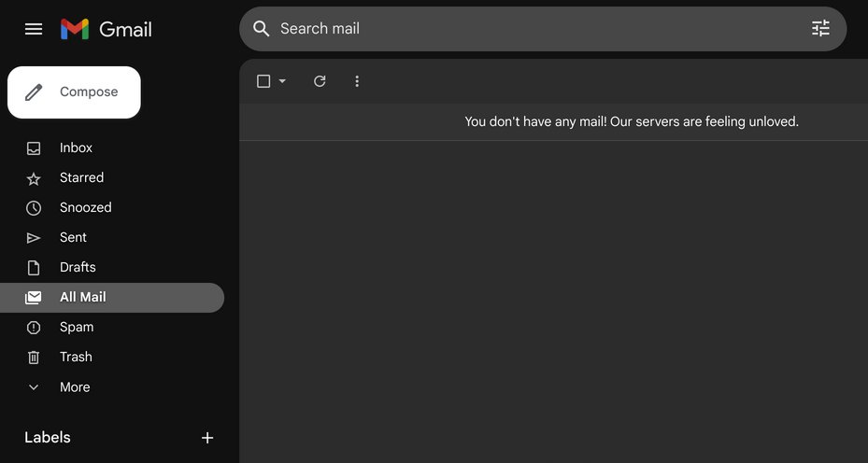Refresh the mail list
868x463 pixels.
pyautogui.click(x=320, y=81)
